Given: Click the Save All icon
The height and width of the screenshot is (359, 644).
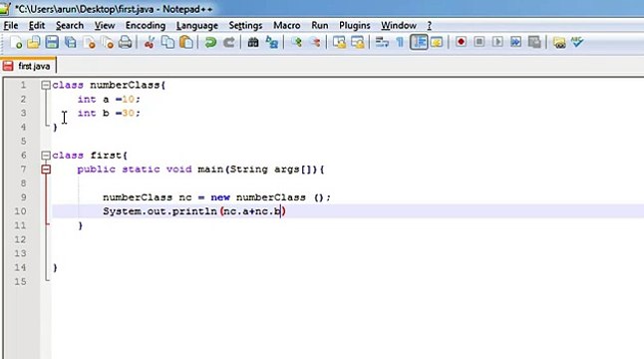Looking at the screenshot, I should point(70,42).
